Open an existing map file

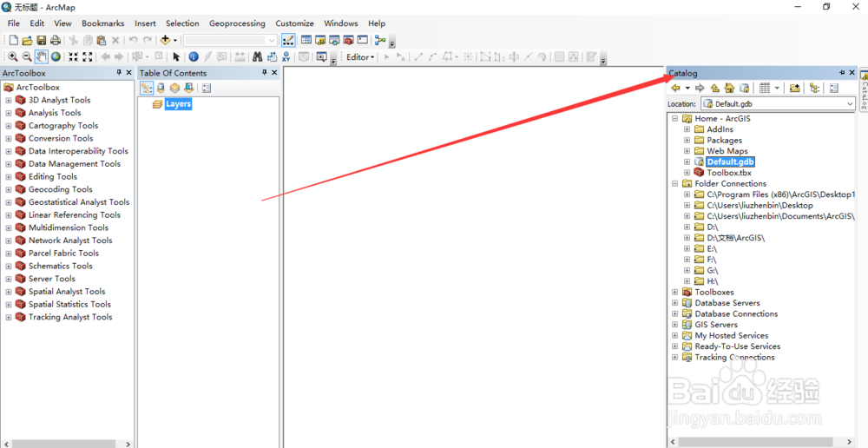point(27,40)
